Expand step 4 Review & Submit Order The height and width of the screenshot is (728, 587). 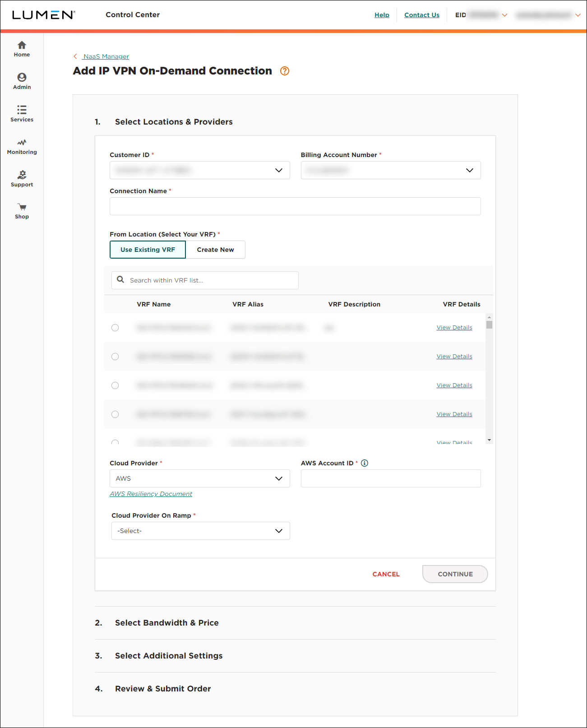[x=163, y=689]
